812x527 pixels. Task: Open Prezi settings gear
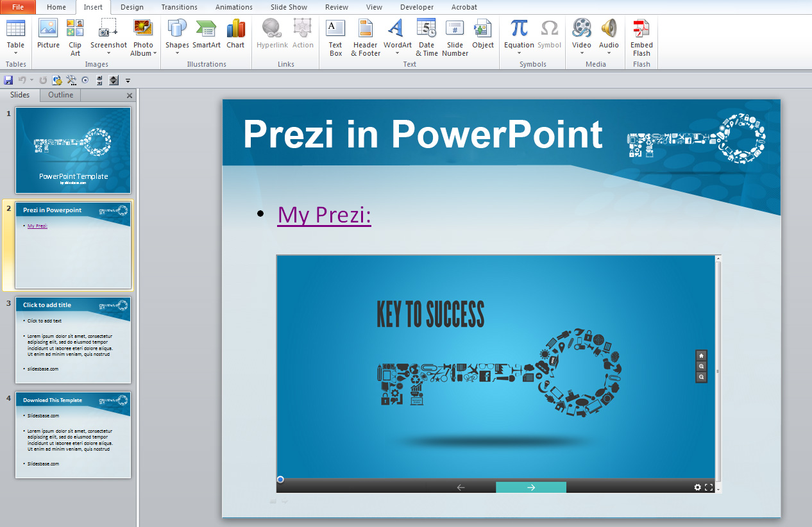coord(698,487)
